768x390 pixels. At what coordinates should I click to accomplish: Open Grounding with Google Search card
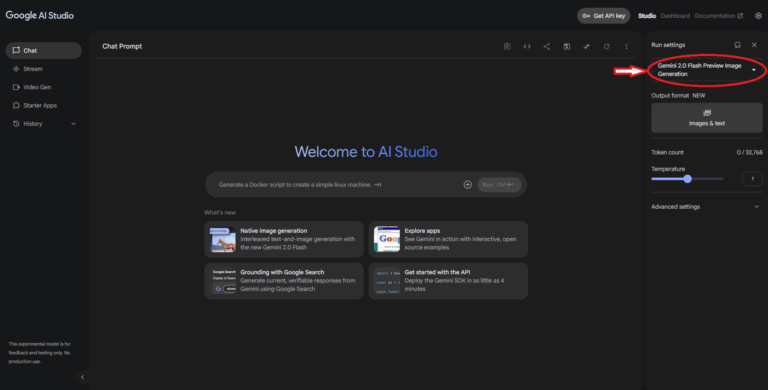pos(284,281)
